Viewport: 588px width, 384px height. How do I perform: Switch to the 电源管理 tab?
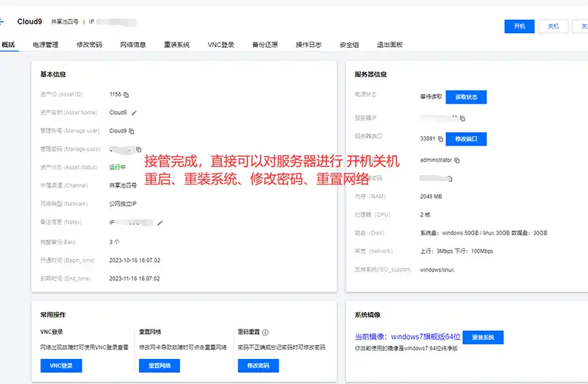[46, 45]
